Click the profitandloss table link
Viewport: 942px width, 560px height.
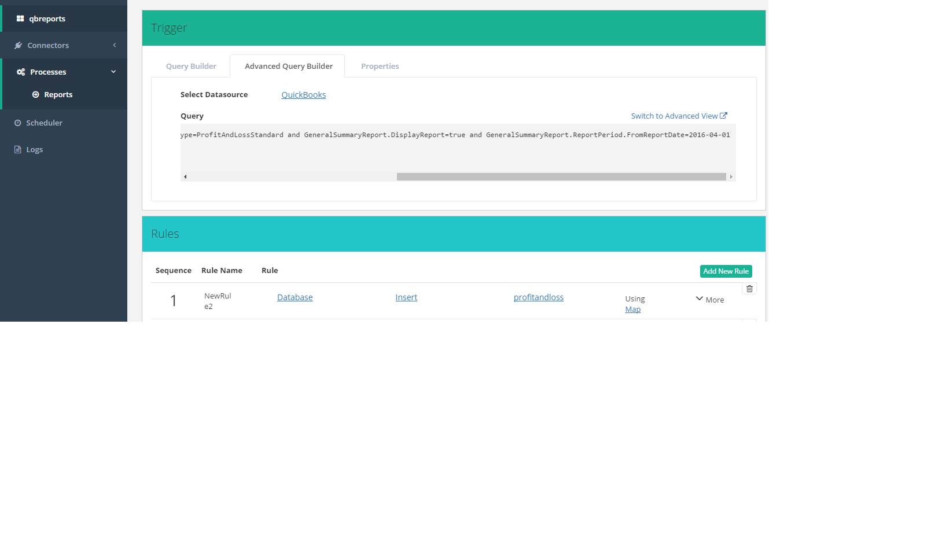click(x=538, y=297)
